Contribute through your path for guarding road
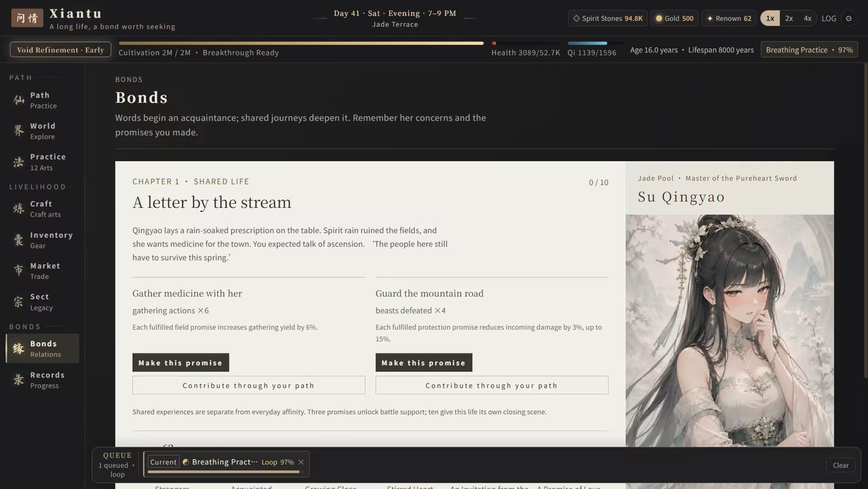The height and width of the screenshot is (489, 868). click(x=492, y=385)
